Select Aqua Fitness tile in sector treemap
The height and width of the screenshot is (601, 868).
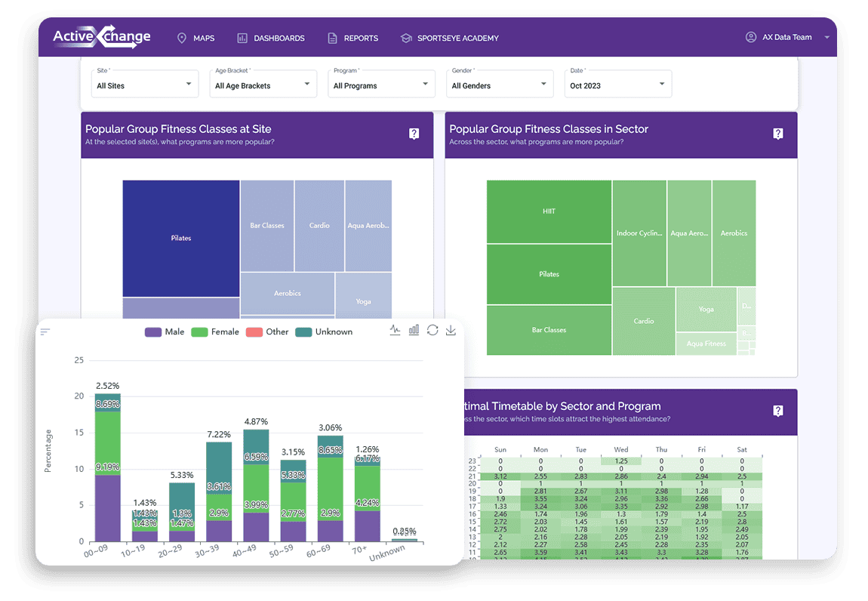coord(706,344)
